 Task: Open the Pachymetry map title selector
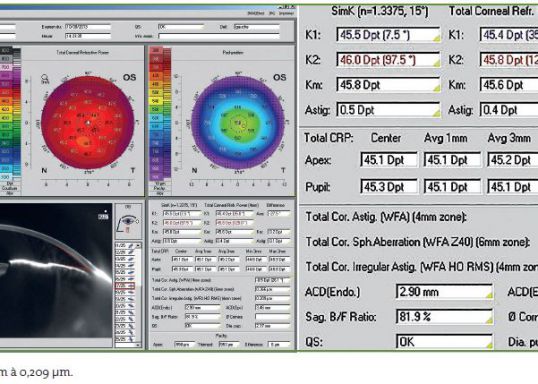(x=233, y=53)
